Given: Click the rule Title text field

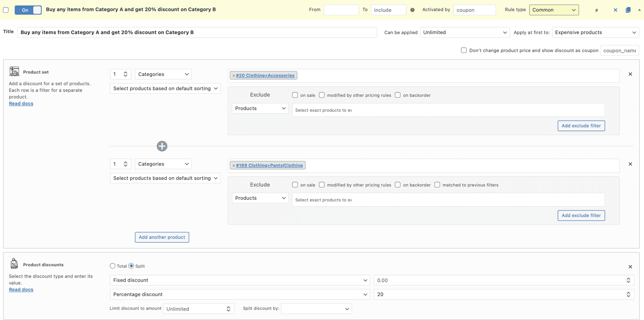Looking at the screenshot, I should pos(197,32).
